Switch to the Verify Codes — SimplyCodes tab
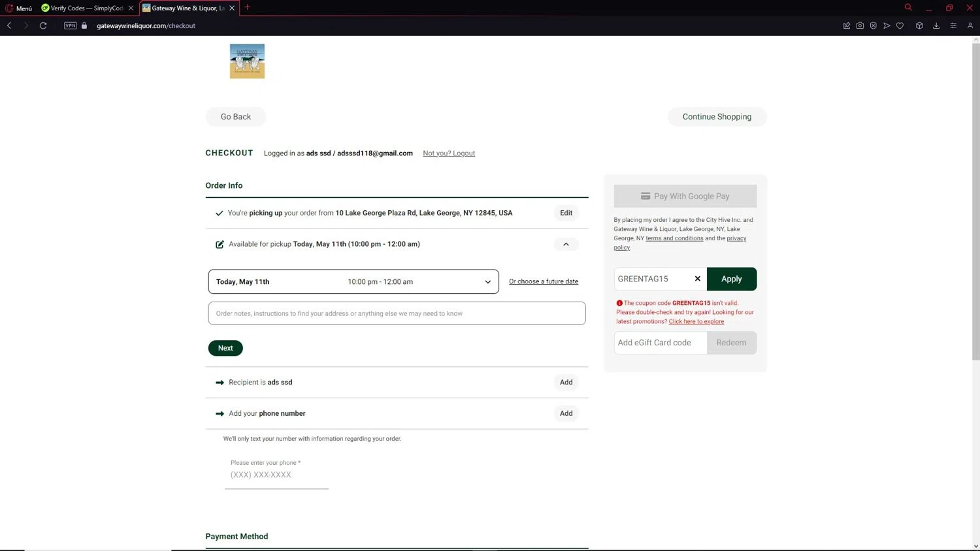980x551 pixels. 86,8
